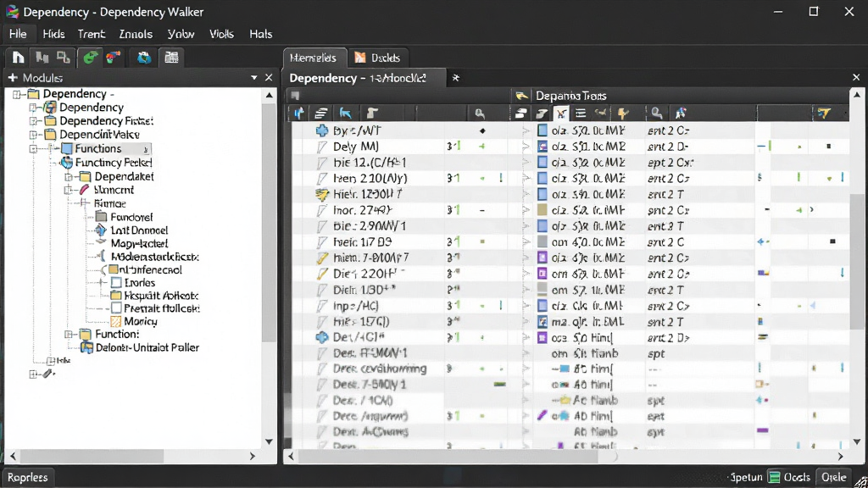Viewport: 868px width, 488px height.
Task: Click the left magnifier icon in the list toolbar
Action: tap(480, 114)
